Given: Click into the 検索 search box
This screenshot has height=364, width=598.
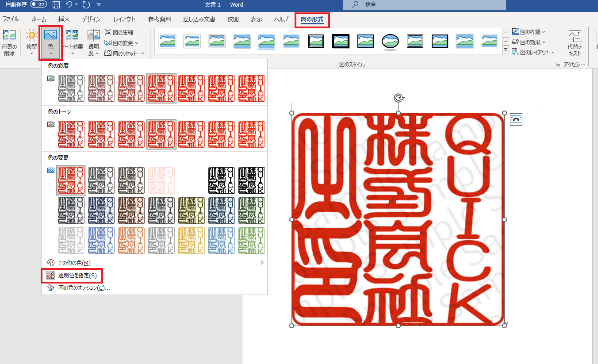Looking at the screenshot, I should [425, 4].
